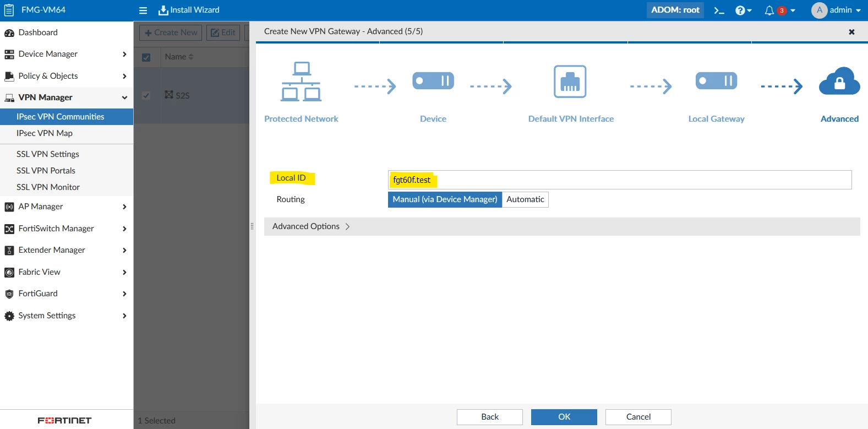Open the admin user dropdown
868x429 pixels.
(x=836, y=10)
